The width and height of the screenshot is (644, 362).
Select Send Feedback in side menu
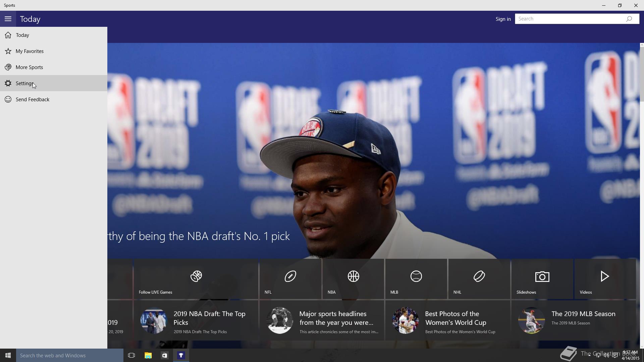tap(54, 99)
